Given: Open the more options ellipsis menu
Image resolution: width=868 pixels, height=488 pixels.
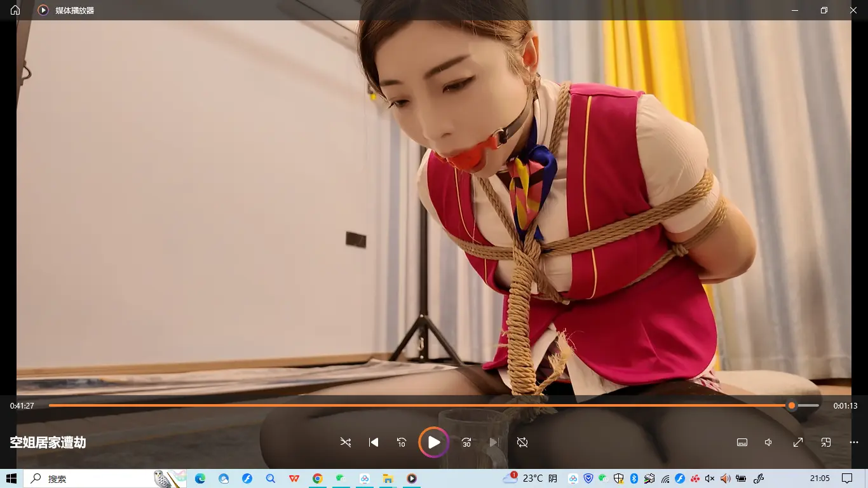Looking at the screenshot, I should tap(854, 442).
